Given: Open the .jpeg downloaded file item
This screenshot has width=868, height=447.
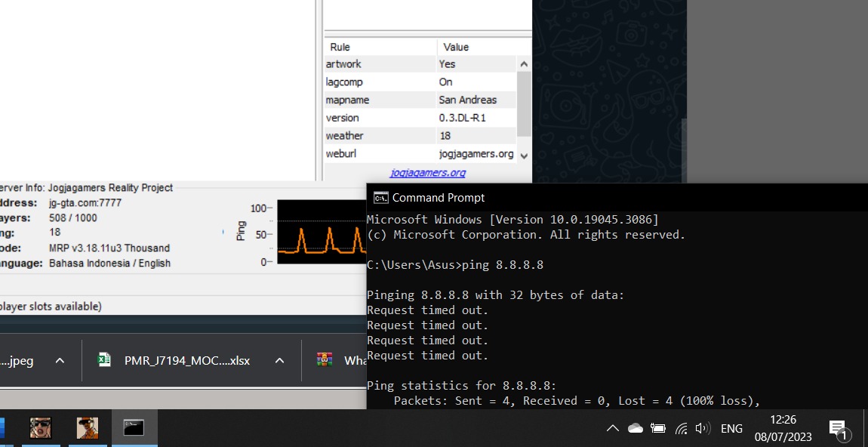Looking at the screenshot, I should tap(17, 361).
